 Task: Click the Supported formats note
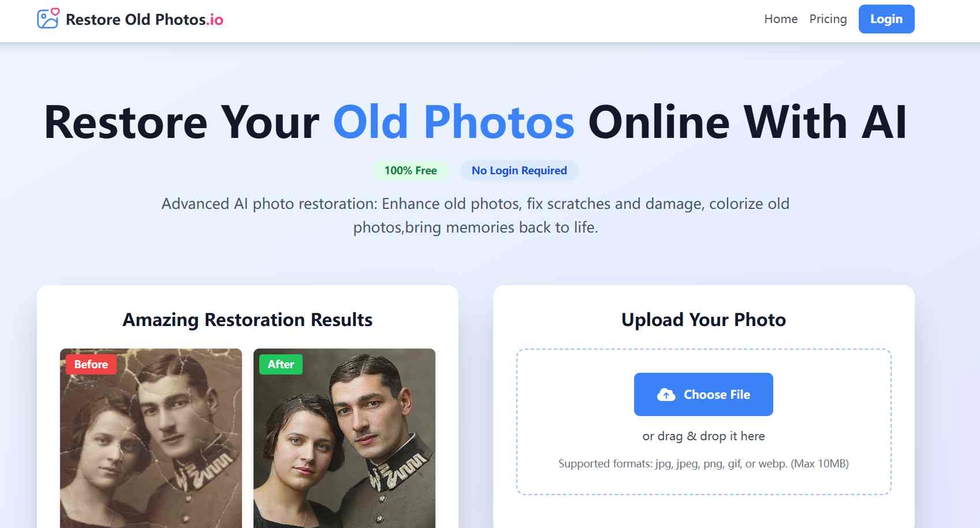[703, 464]
